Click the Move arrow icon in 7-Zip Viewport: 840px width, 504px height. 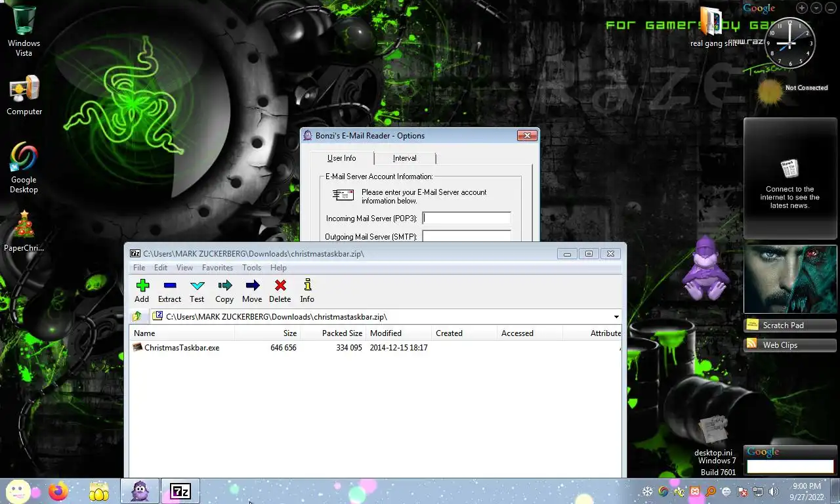click(x=252, y=291)
